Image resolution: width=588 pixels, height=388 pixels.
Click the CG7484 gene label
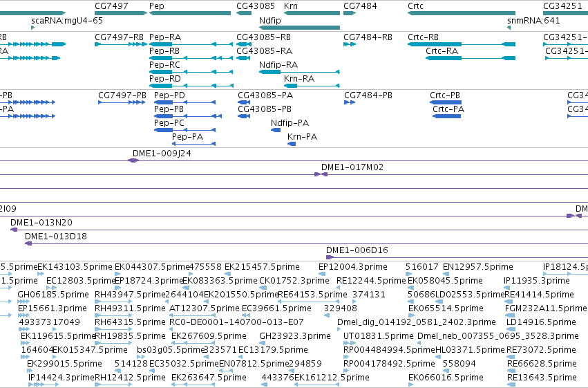pyautogui.click(x=361, y=6)
